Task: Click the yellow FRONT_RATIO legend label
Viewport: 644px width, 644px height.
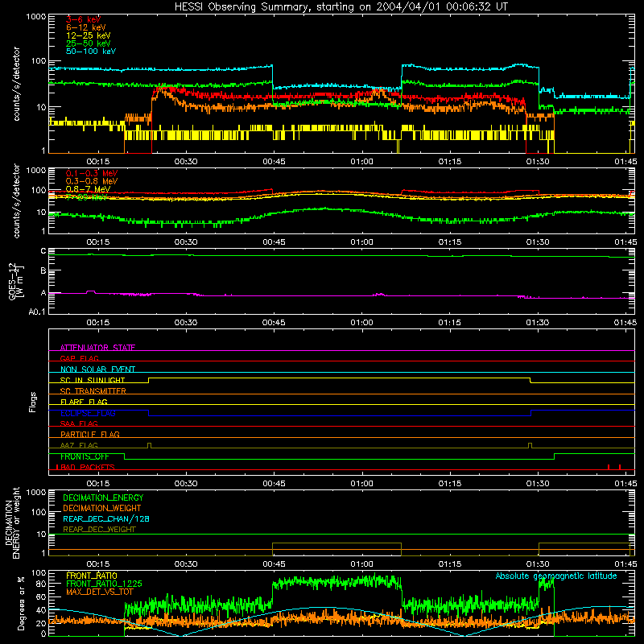Action: 92,576
